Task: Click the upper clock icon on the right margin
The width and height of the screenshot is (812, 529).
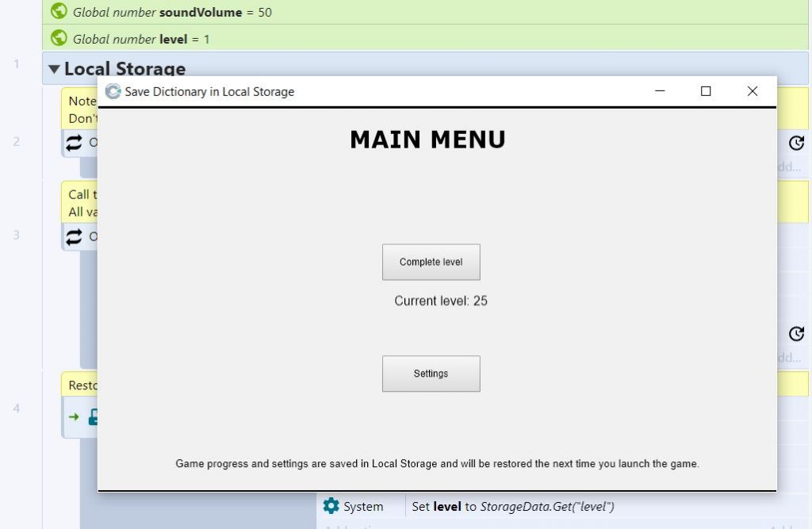Action: (x=798, y=143)
